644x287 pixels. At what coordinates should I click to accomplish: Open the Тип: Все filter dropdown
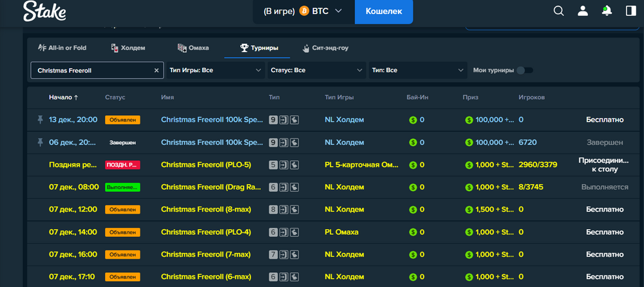[x=418, y=70]
